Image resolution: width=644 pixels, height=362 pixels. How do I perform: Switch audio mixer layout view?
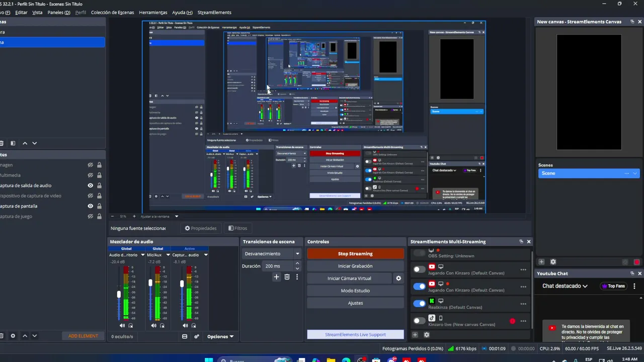click(185, 336)
